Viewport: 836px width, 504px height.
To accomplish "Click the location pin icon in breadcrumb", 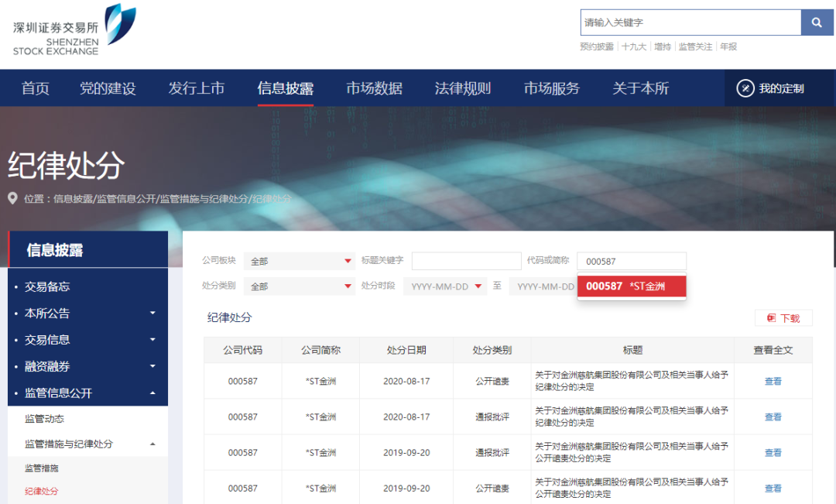I will 13,199.
